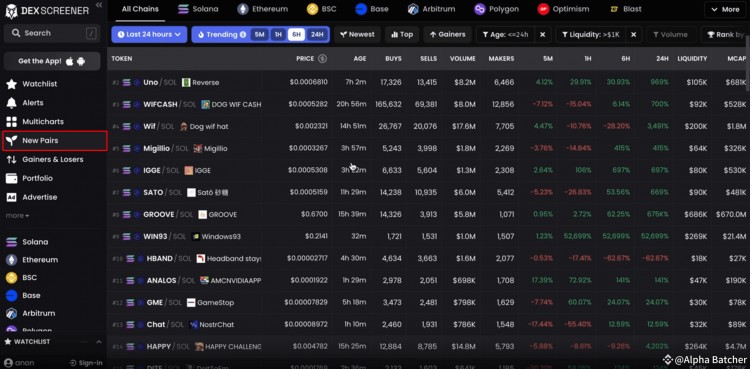Open the Last 24 hours dropdown
Image resolution: width=750 pixels, height=369 pixels.
pos(149,34)
